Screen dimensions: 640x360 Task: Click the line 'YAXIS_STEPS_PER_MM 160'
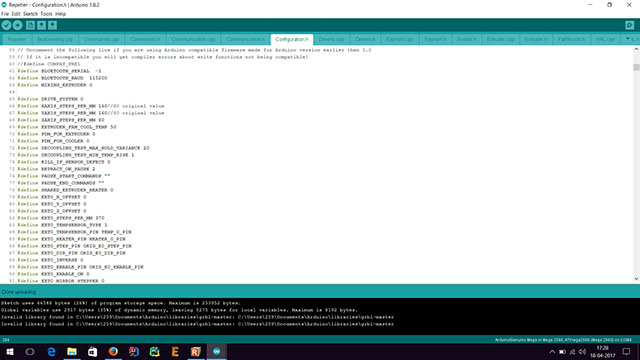coord(91,113)
